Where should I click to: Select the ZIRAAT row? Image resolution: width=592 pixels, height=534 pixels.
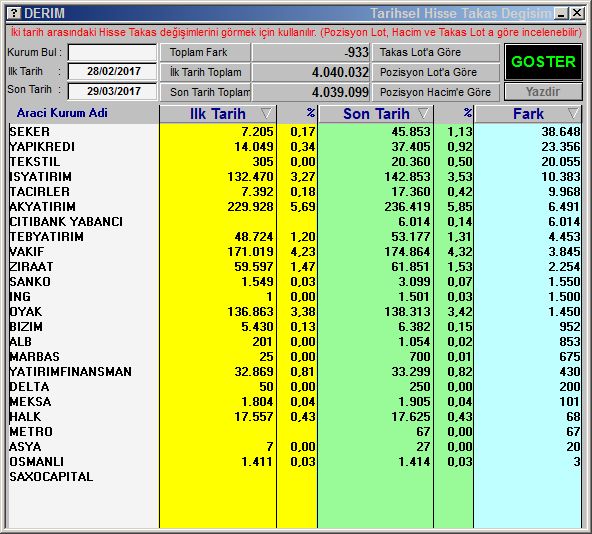(x=294, y=267)
